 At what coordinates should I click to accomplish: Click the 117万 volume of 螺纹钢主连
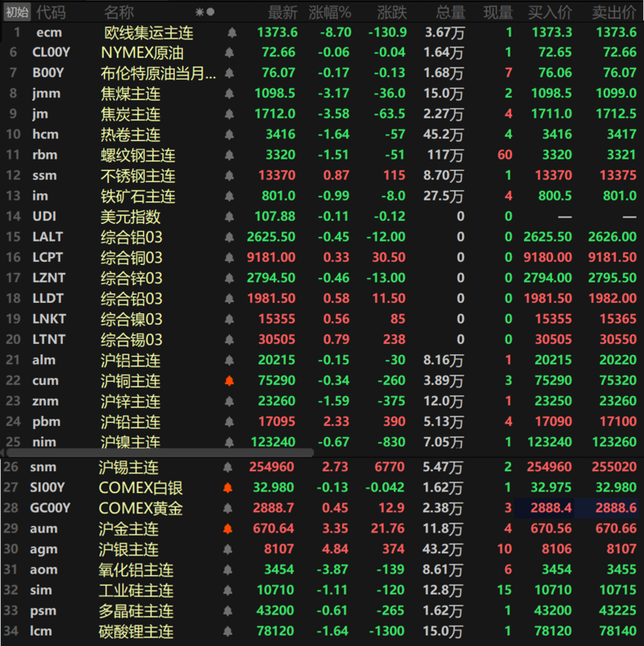pos(444,155)
